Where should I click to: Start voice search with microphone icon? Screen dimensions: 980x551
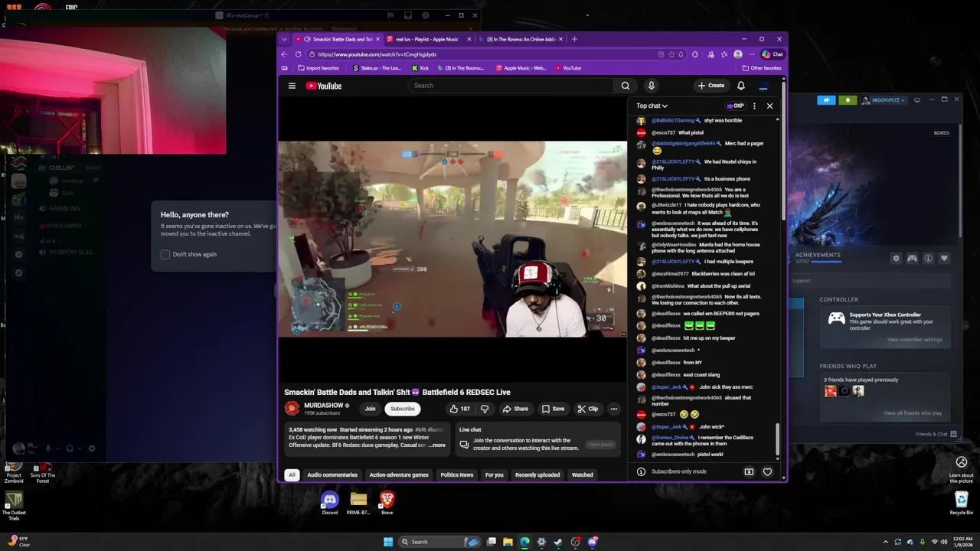tap(651, 86)
